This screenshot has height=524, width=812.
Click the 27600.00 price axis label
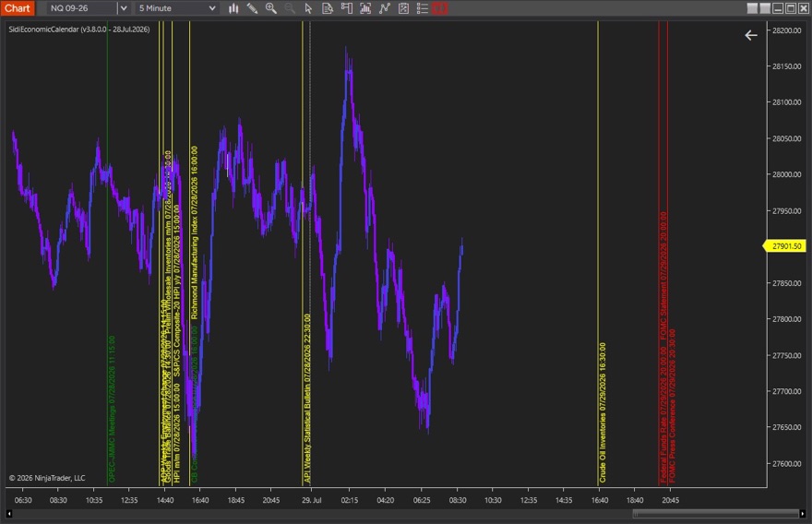tap(786, 463)
